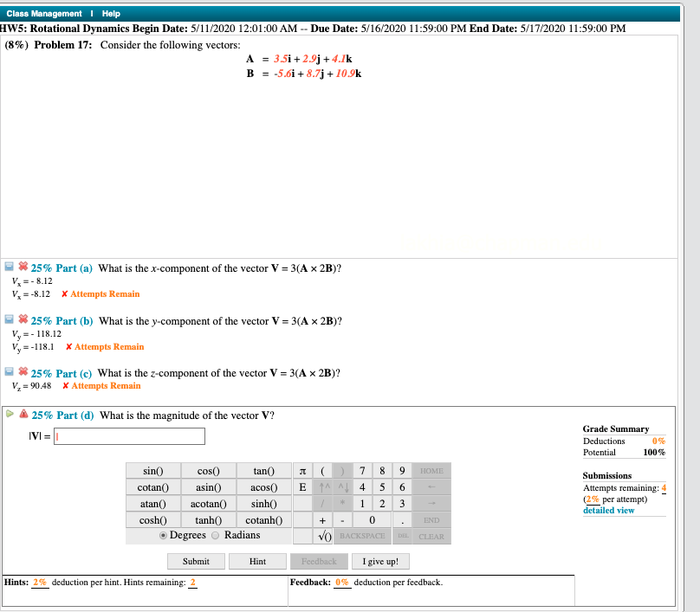This screenshot has width=700, height=612.
Task: Click the |V| answer input field
Action: point(130,435)
